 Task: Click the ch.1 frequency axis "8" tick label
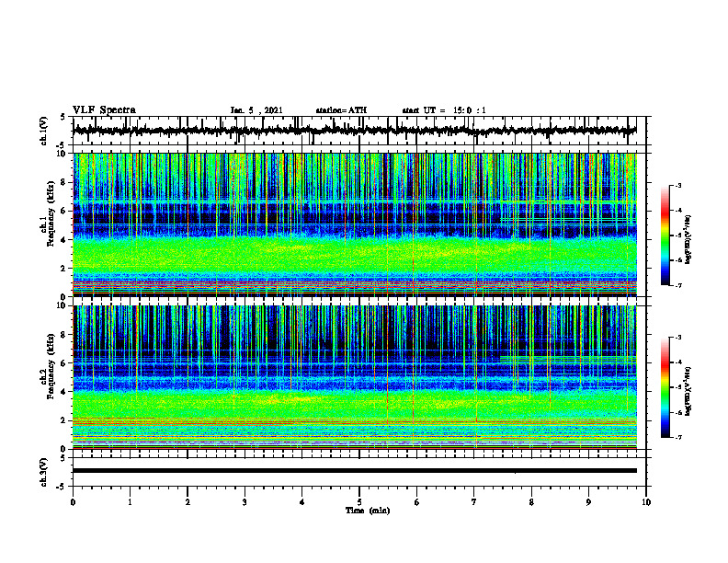pos(64,182)
